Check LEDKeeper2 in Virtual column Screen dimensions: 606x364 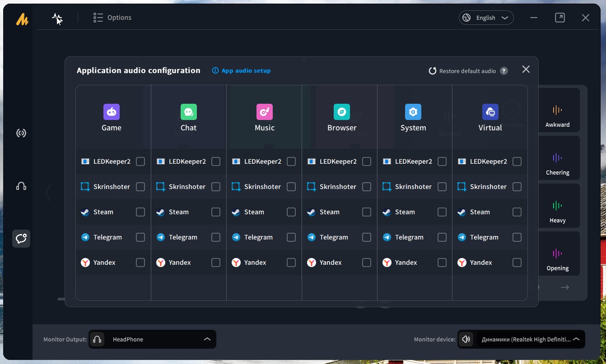(517, 161)
